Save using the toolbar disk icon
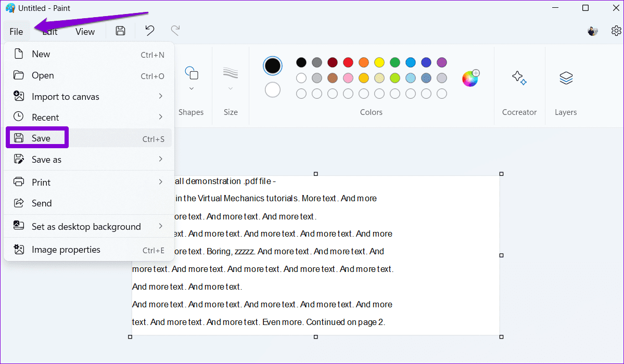The width and height of the screenshot is (624, 364). pyautogui.click(x=120, y=31)
